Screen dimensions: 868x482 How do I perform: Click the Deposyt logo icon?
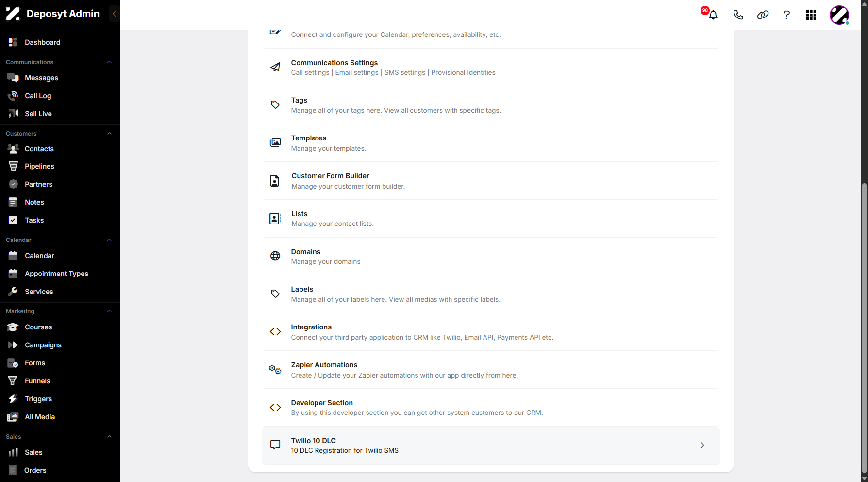[x=13, y=14]
